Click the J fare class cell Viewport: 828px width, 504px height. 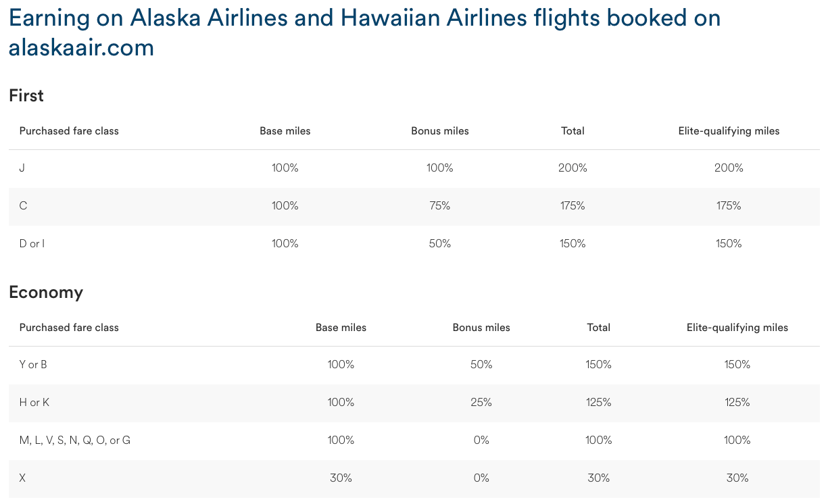point(22,168)
